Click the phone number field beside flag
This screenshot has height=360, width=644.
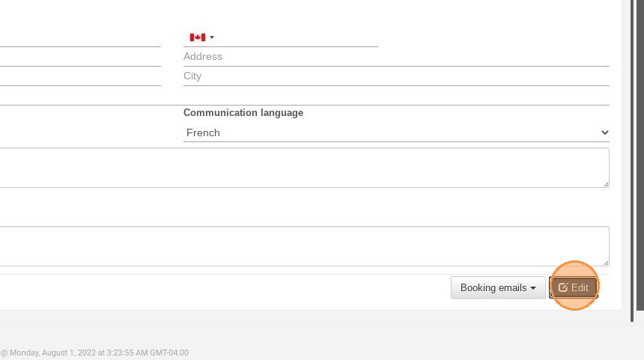(x=297, y=37)
